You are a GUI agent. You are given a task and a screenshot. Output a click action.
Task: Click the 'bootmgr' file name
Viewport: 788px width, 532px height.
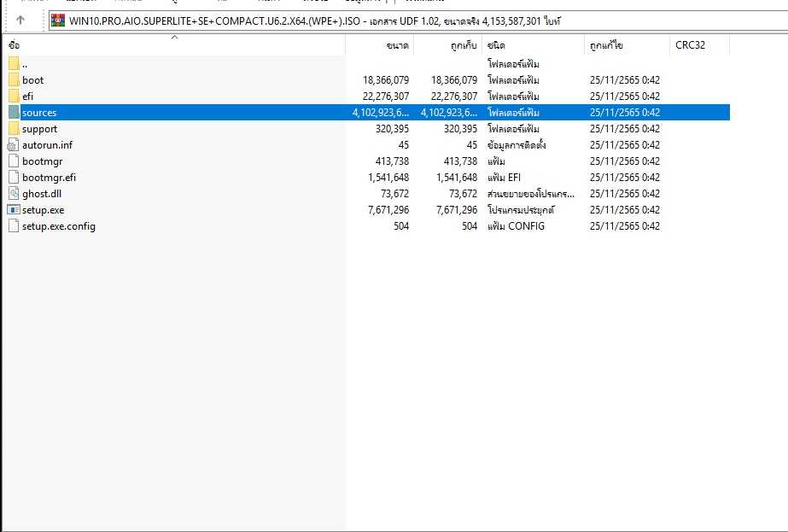click(43, 161)
